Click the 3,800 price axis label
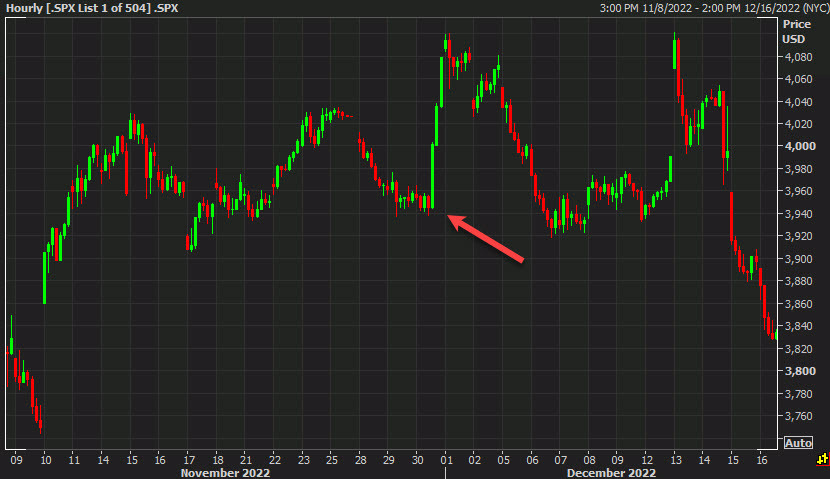The height and width of the screenshot is (479, 830). pyautogui.click(x=800, y=371)
